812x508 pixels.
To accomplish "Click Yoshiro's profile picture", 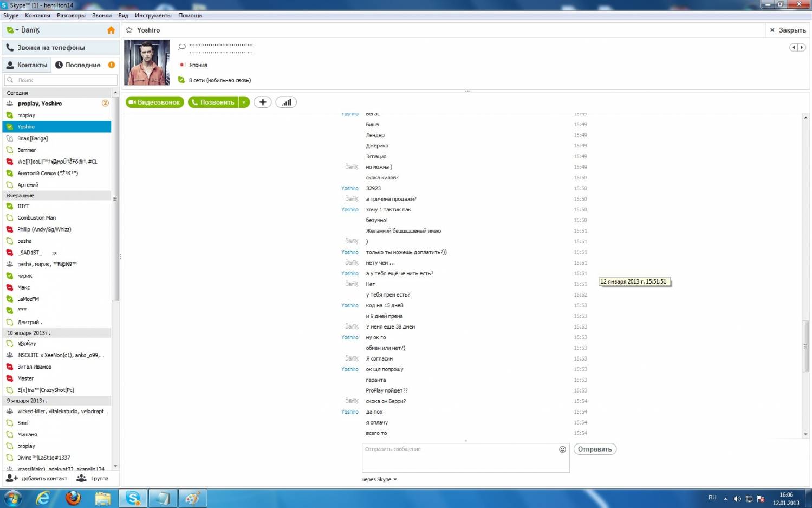I will click(x=147, y=62).
